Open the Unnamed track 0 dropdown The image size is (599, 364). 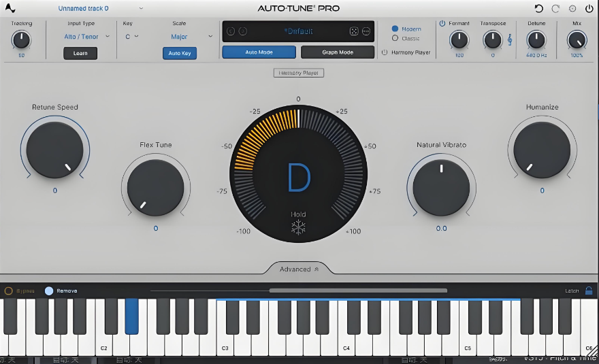pos(101,8)
